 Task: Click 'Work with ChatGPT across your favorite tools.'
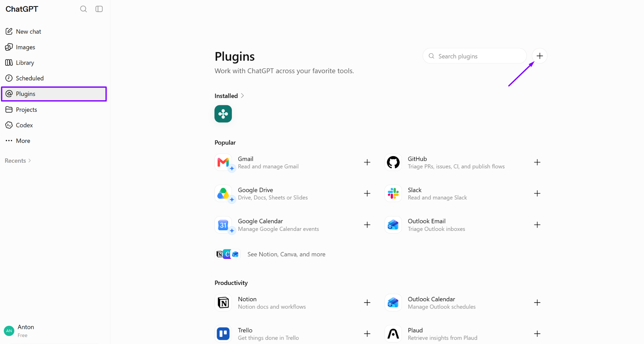click(x=284, y=71)
